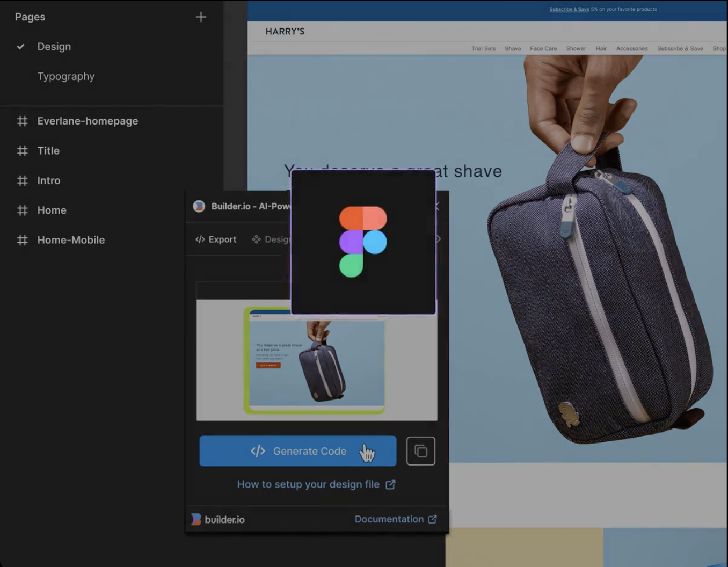Click the code brackets icon on Export tab
Screen dimensions: 728x567
[200, 239]
